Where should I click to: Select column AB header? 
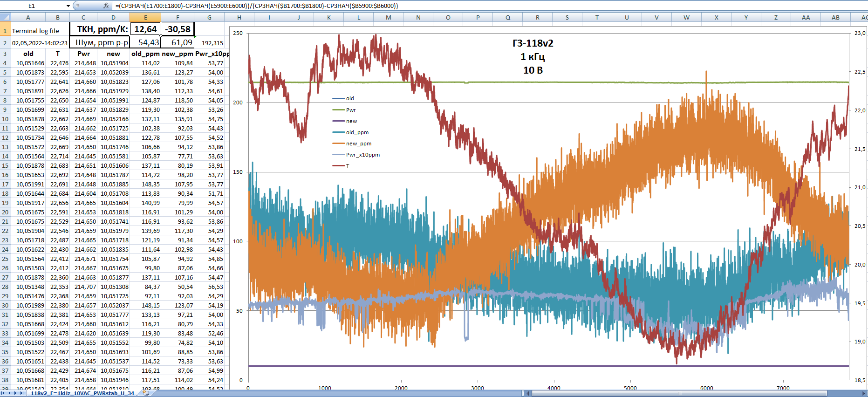(x=836, y=17)
